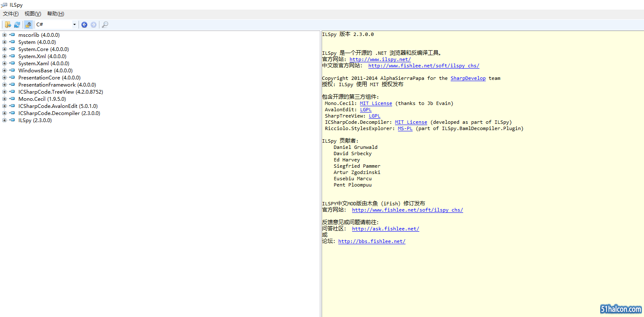Open search with the magnifier icon
The width and height of the screenshot is (644, 317).
[105, 25]
